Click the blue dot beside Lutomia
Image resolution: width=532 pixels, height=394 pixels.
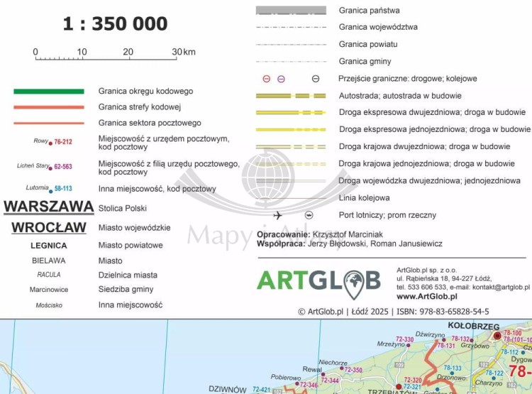click(x=51, y=192)
